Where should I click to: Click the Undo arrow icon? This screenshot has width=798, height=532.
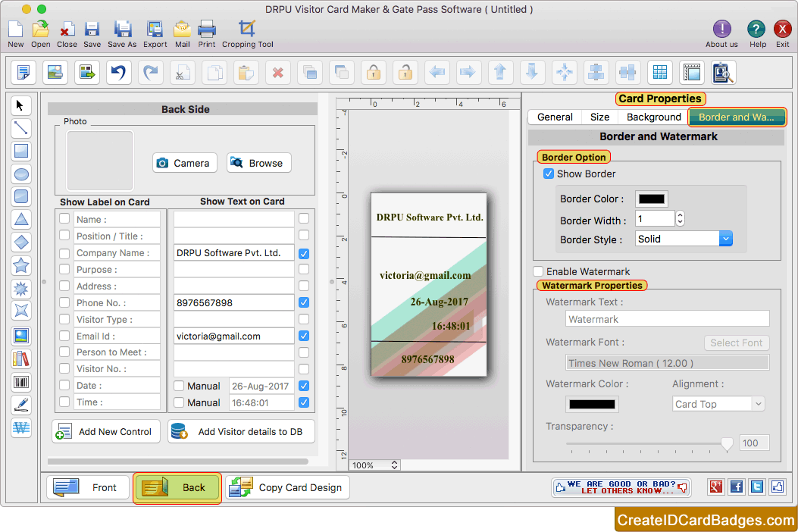point(118,72)
